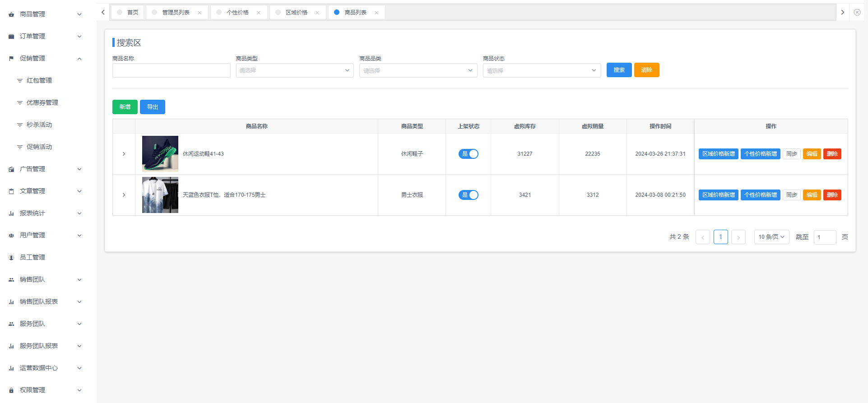Click the previous page arrow
The image size is (868, 403).
[703, 237]
